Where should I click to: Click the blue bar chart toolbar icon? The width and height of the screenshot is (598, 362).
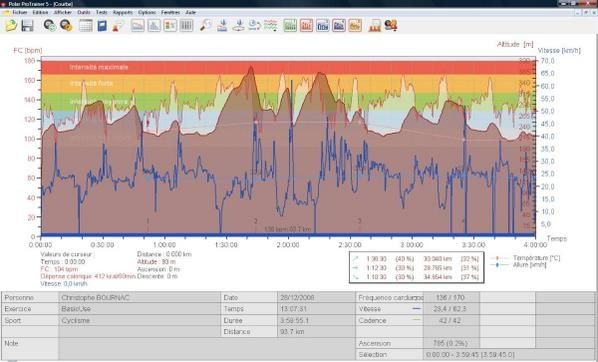(x=322, y=26)
